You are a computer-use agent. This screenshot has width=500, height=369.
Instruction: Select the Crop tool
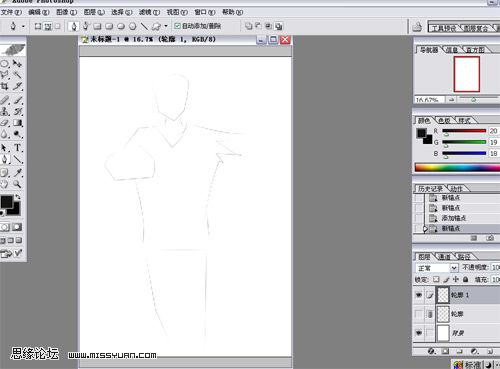[5, 86]
